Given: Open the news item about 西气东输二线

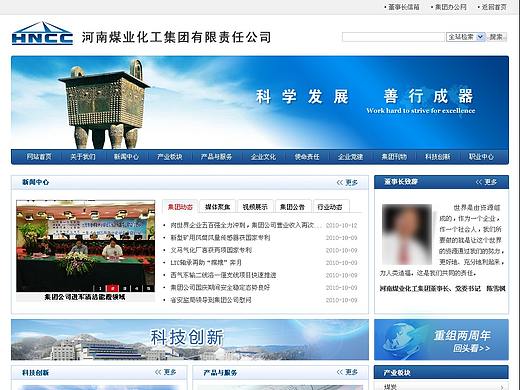Looking at the screenshot, I should tap(223, 275).
